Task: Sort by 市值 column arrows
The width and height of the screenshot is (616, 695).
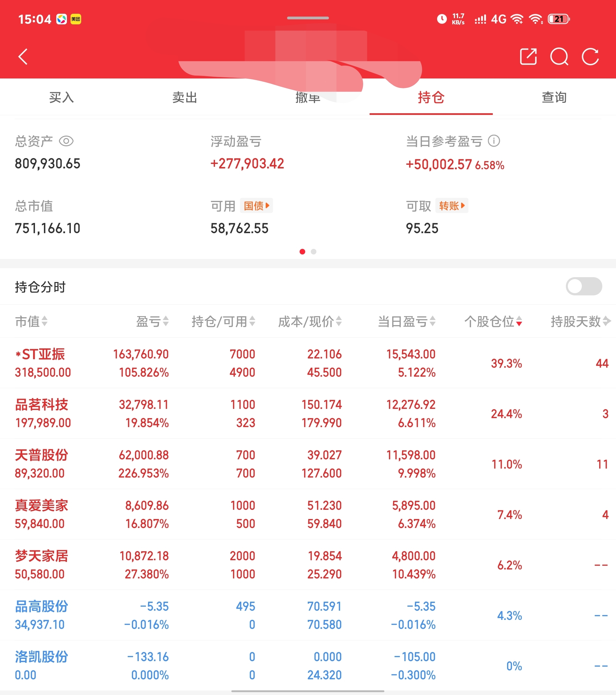Action: [45, 321]
